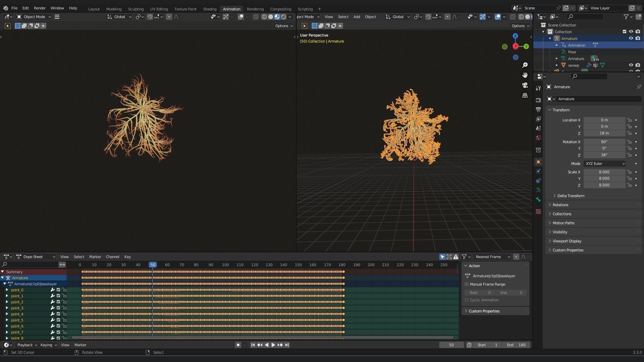Open the Object Constraints properties tab icon
Image resolution: width=644 pixels, height=362 pixels.
538,181
